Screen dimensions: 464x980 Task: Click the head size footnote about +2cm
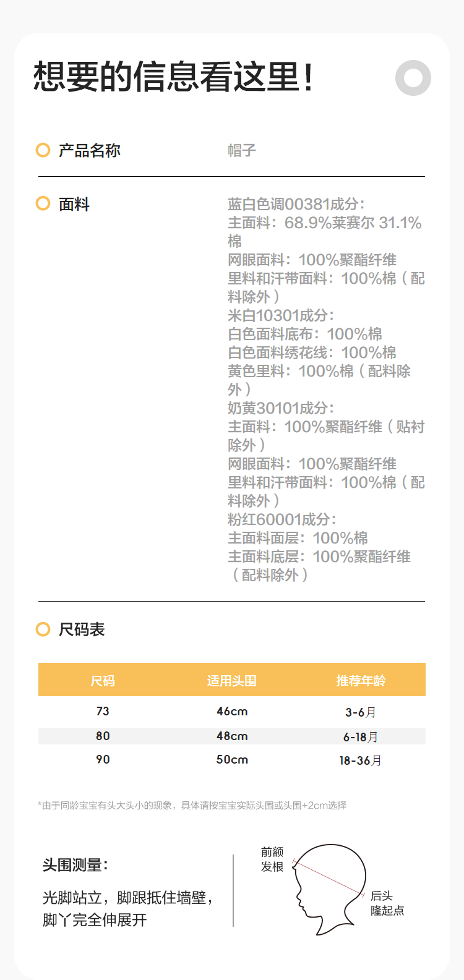(x=192, y=805)
